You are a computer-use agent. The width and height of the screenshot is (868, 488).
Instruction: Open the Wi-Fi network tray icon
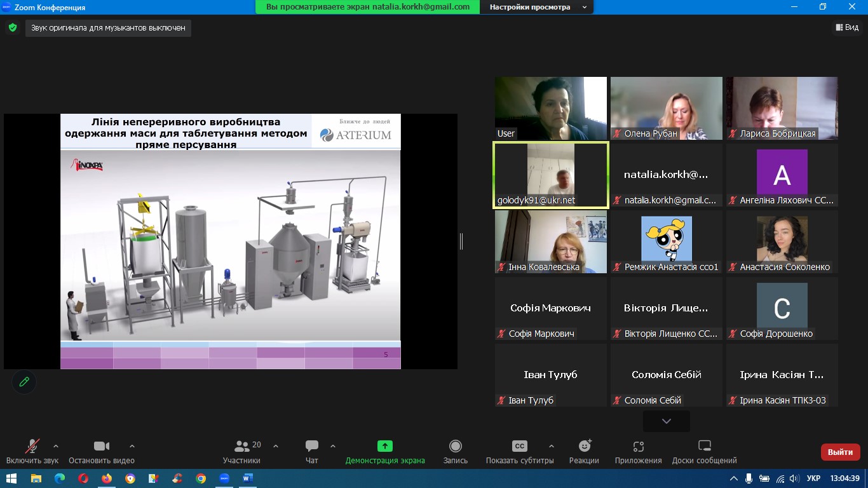click(x=780, y=478)
